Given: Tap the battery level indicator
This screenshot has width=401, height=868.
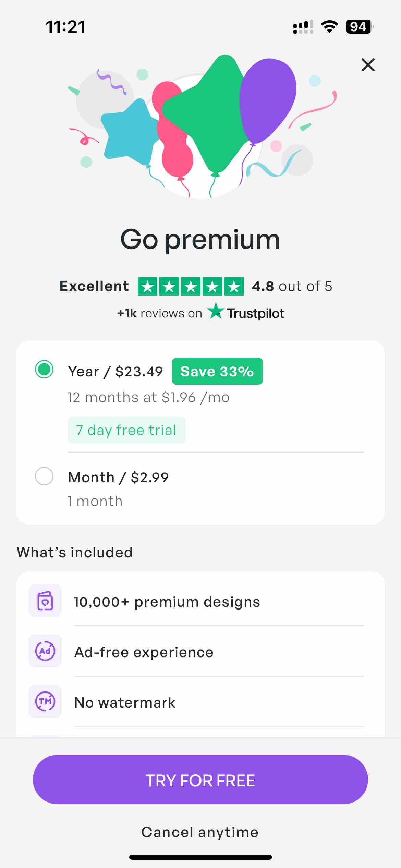Looking at the screenshot, I should coord(360,27).
